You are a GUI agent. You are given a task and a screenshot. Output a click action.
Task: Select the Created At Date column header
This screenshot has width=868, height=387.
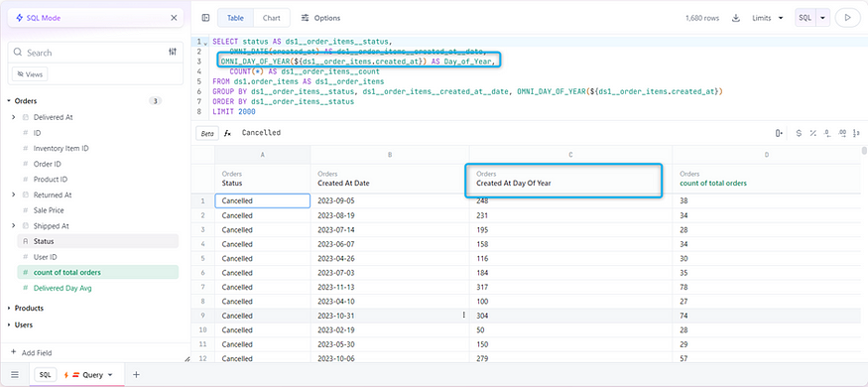click(x=390, y=179)
